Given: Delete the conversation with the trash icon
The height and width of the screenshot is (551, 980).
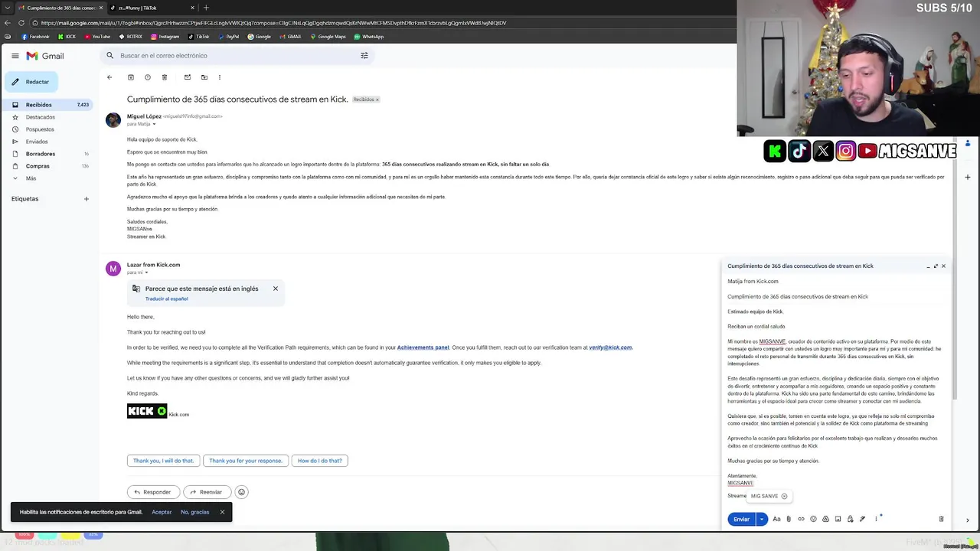Looking at the screenshot, I should 165,77.
